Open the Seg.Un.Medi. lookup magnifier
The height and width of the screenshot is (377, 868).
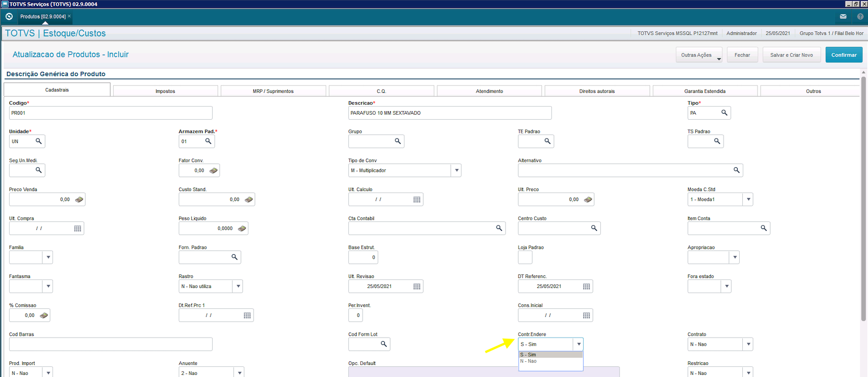(x=38, y=170)
